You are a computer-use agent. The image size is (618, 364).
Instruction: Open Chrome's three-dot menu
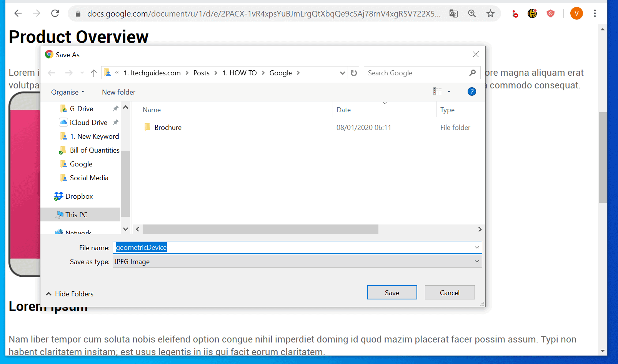click(x=595, y=13)
